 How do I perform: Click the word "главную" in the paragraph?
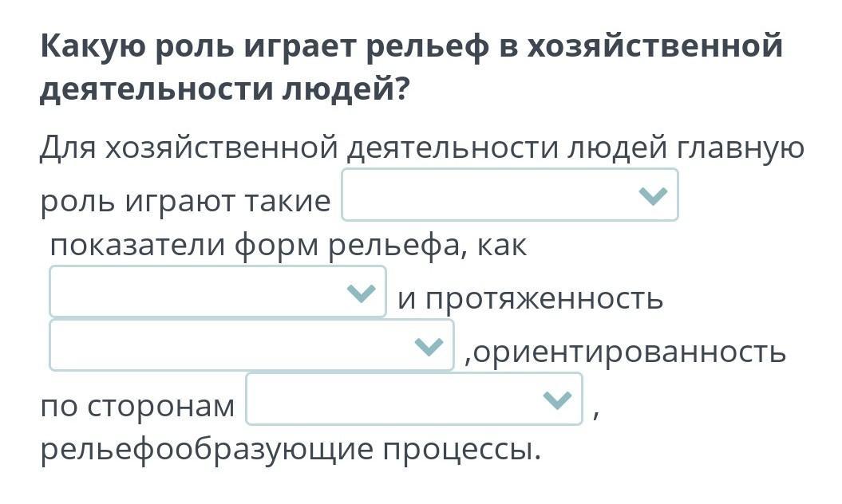741,148
